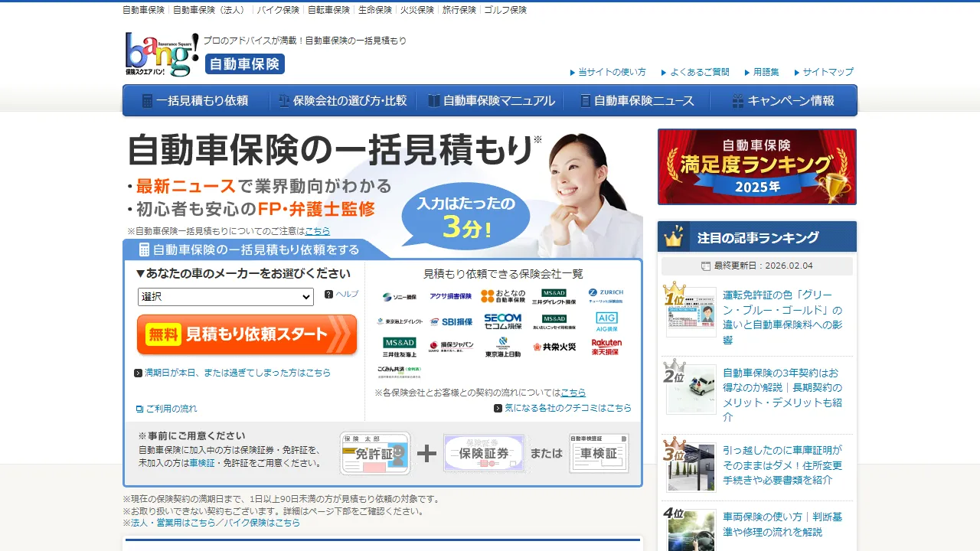Select the Rakuten 楽天損保 logo
The width and height of the screenshot is (980, 551).
[x=606, y=347]
